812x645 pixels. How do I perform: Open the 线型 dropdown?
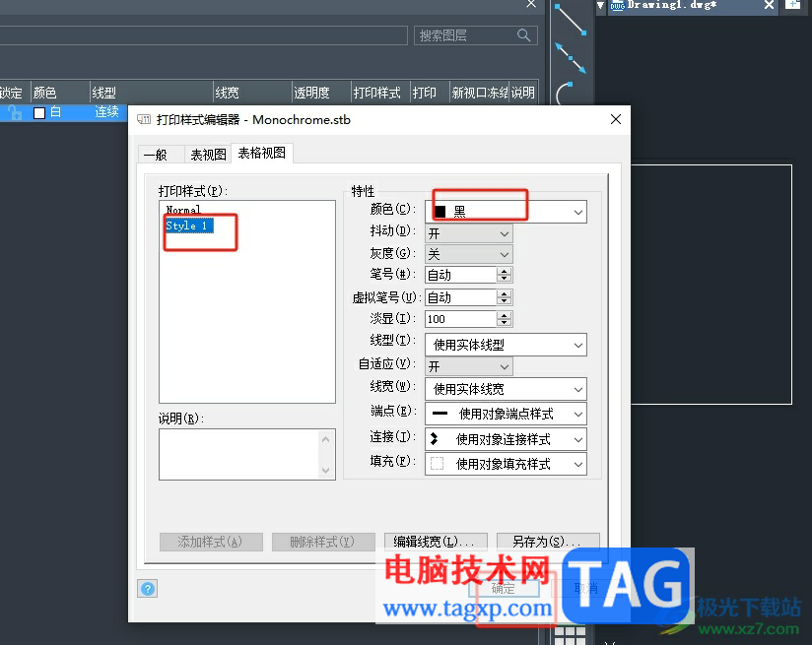506,345
